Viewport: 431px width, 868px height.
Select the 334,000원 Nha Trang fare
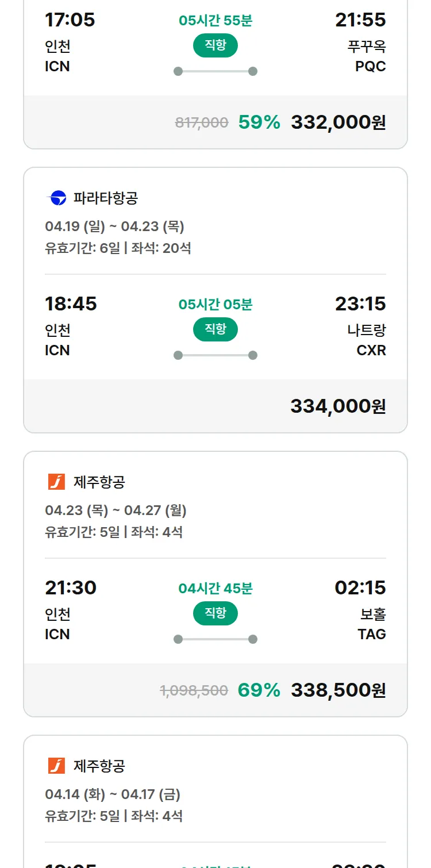338,406
